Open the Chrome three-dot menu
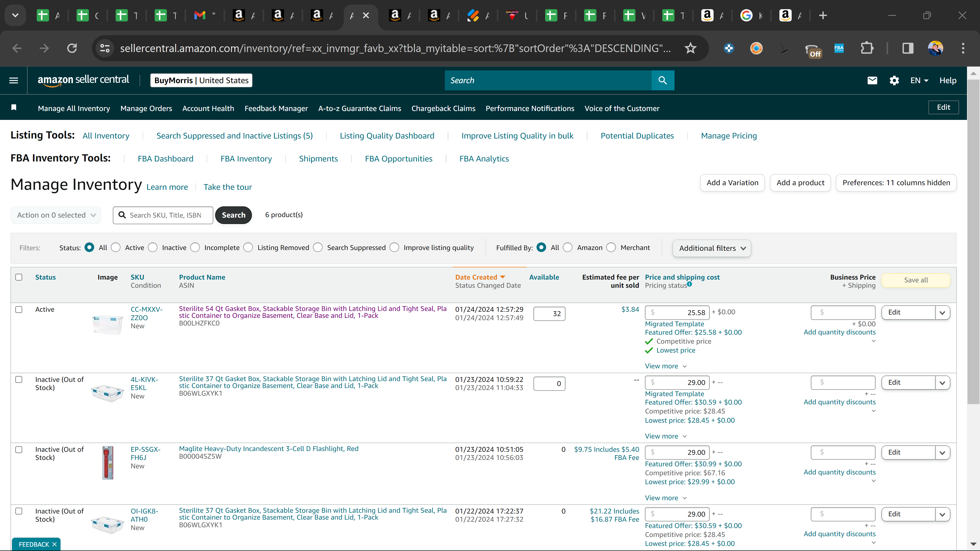The width and height of the screenshot is (980, 551). pos(963,48)
